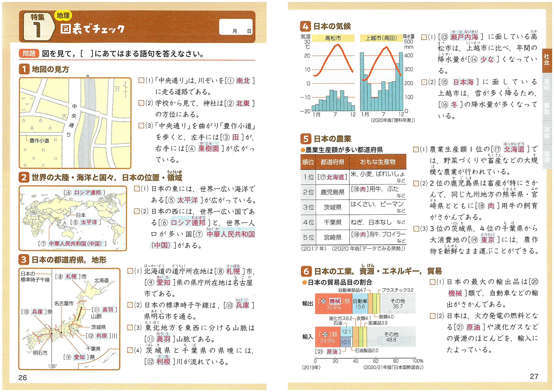Image resolution: width=554 pixels, height=392 pixels.
Task: Click the 茨城県 table cell
Action: click(332, 207)
